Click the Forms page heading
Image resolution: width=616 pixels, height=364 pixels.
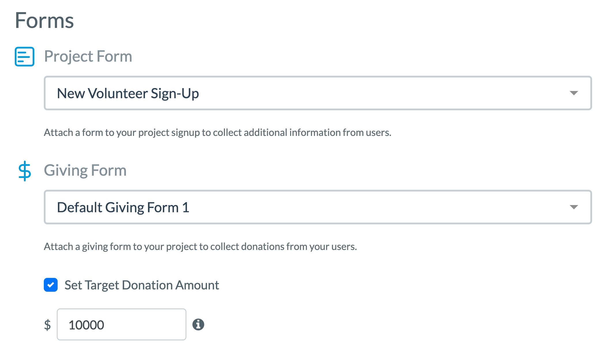(44, 20)
